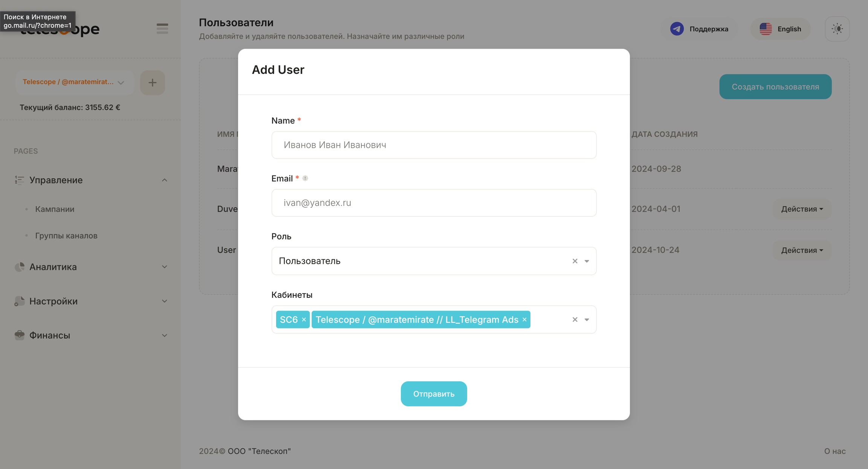Collapse the Управление sidebar section
This screenshot has height=469, width=868.
pos(164,180)
